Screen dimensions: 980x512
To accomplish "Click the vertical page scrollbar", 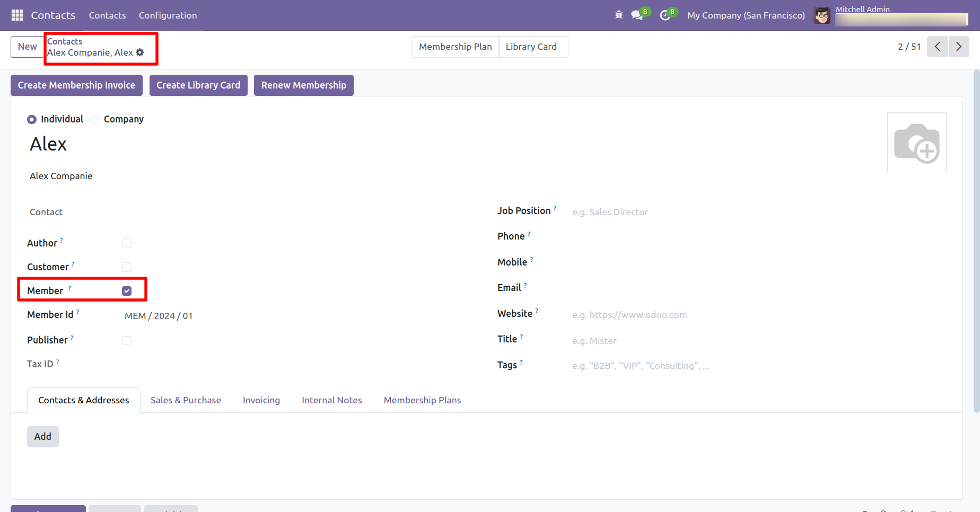I will click(976, 241).
